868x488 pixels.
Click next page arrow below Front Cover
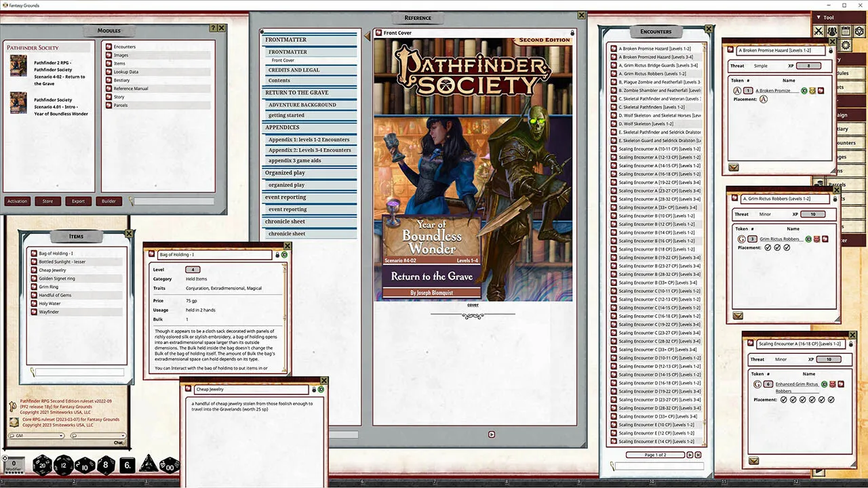coord(492,434)
